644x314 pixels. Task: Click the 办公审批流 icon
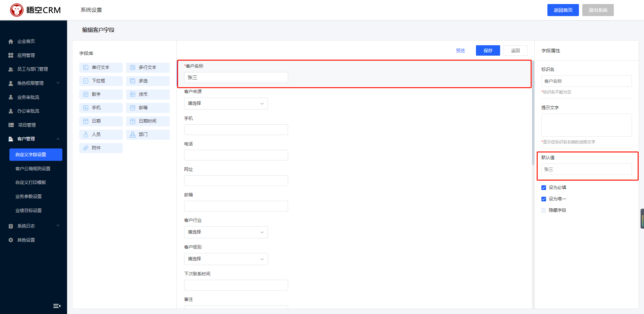click(x=11, y=111)
